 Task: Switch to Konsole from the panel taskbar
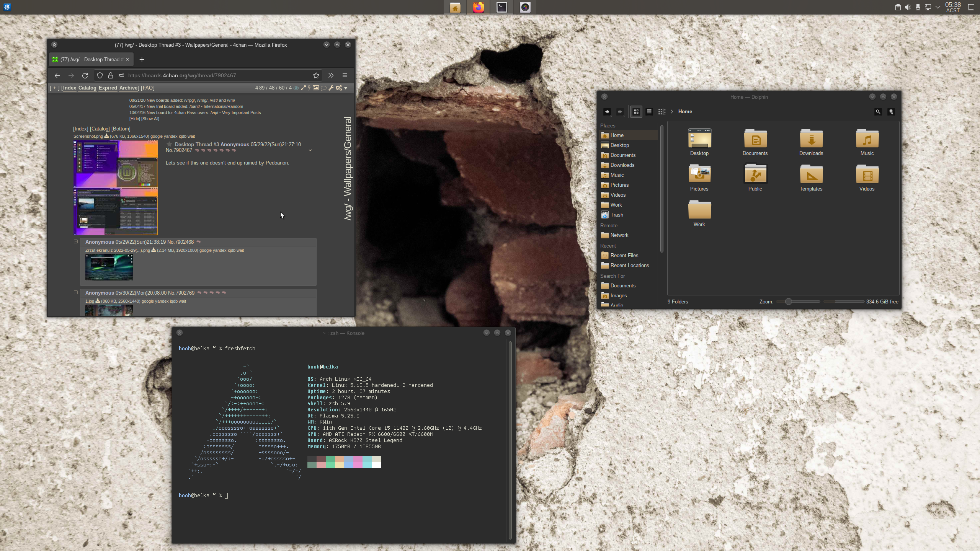(501, 7)
